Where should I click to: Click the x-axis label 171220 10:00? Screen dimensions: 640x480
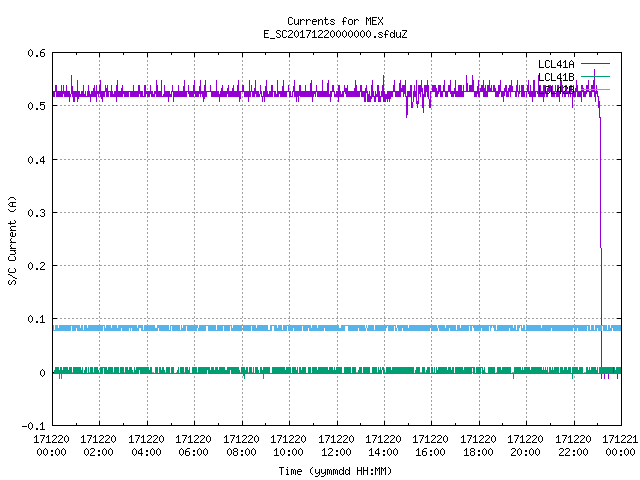click(x=288, y=446)
